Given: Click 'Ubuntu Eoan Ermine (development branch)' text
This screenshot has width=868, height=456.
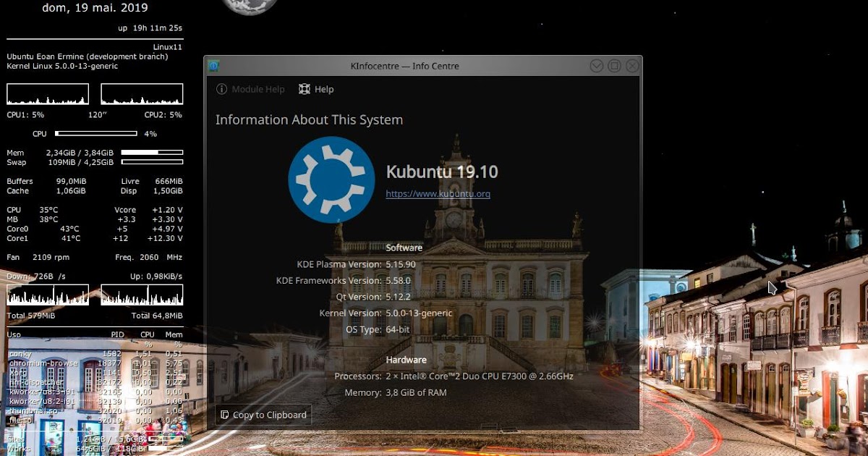Looking at the screenshot, I should point(88,56).
